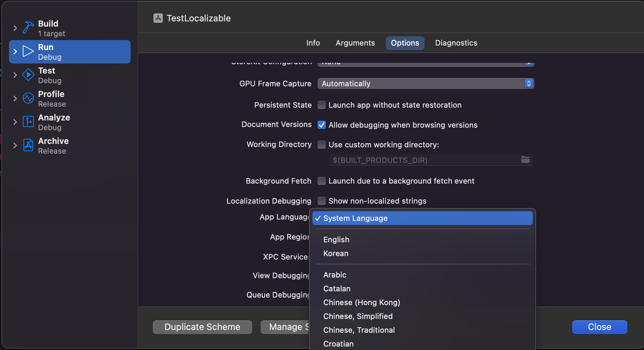Click the TestLocalizable scheme title

(x=199, y=18)
